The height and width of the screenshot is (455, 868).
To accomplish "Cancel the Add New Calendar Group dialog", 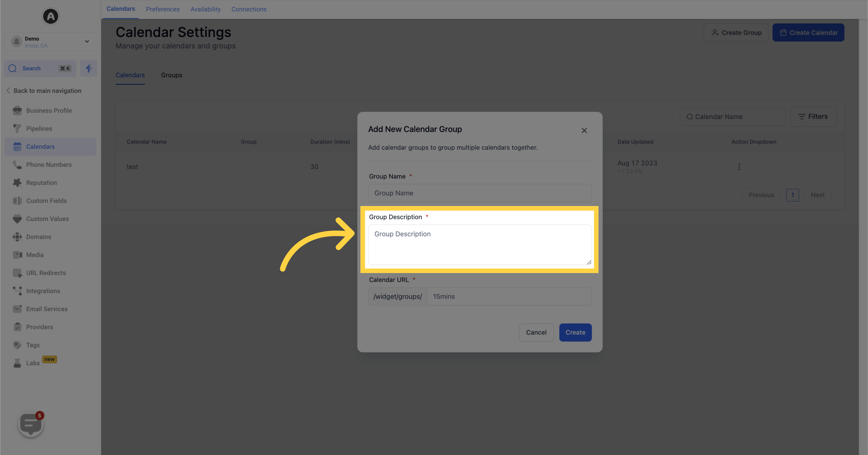I will (536, 332).
